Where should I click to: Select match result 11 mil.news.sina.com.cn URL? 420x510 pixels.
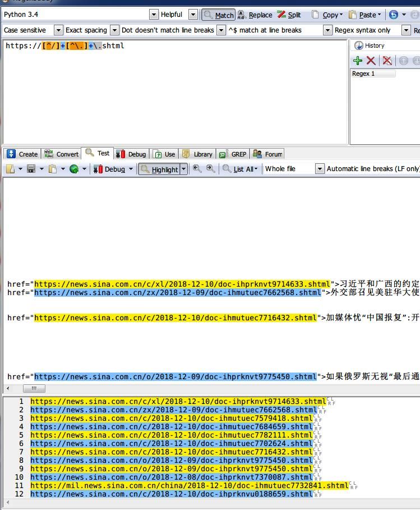[189, 486]
